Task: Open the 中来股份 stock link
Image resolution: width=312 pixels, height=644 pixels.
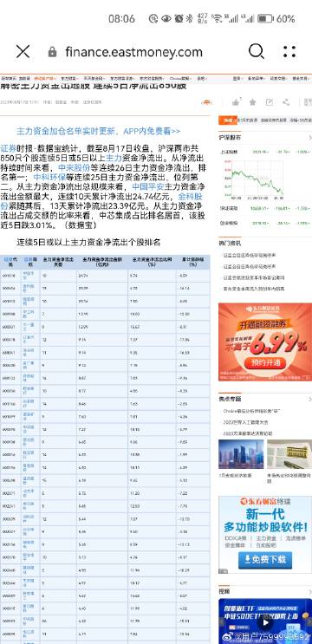Action: pyautogui.click(x=74, y=167)
